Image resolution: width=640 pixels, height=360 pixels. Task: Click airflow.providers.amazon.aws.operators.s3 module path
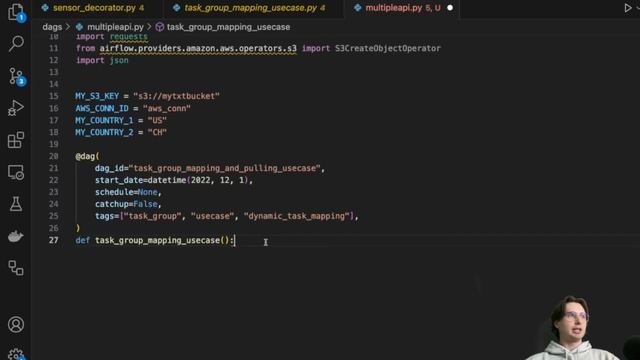pyautogui.click(x=198, y=48)
